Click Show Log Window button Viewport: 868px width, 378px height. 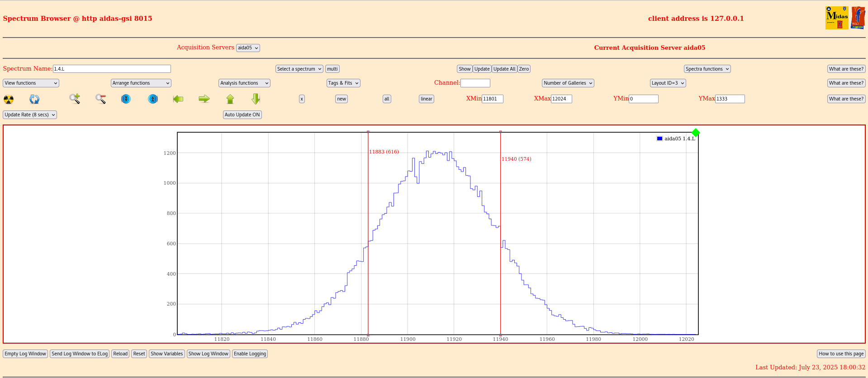[209, 354]
